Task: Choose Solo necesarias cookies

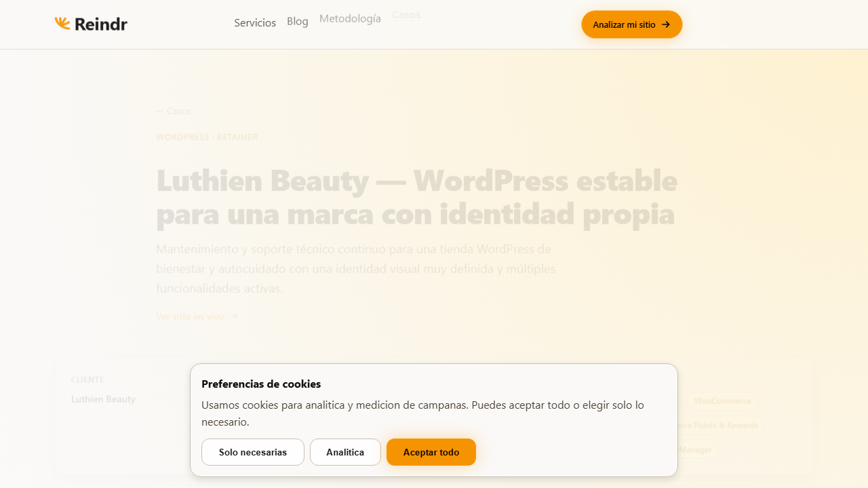Action: 253,452
